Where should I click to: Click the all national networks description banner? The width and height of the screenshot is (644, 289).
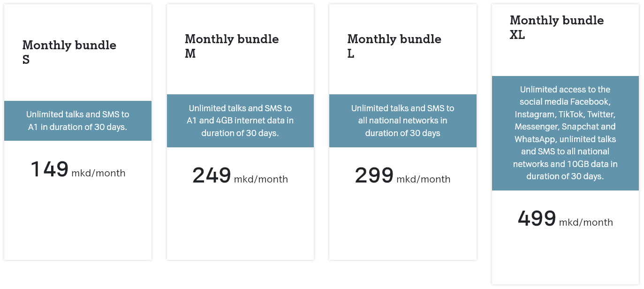pyautogui.click(x=403, y=121)
